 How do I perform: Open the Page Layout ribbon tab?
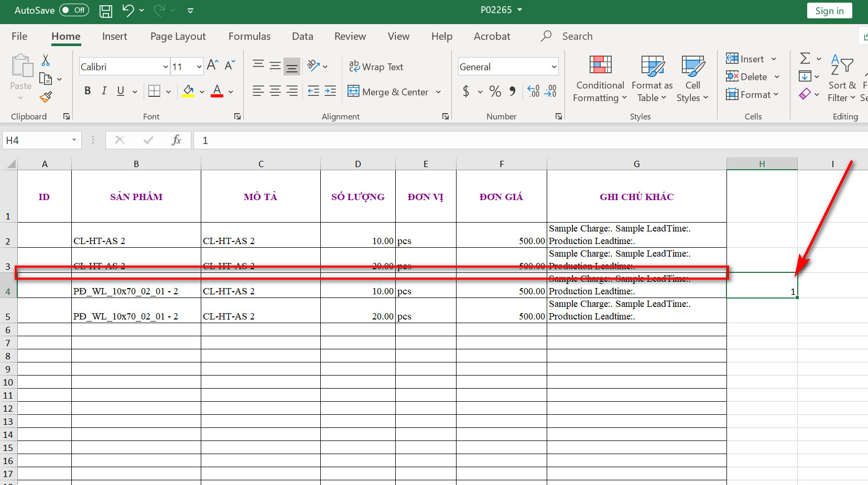178,36
